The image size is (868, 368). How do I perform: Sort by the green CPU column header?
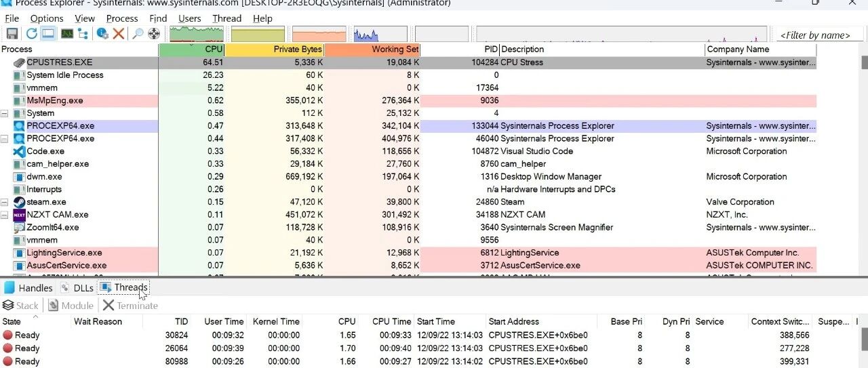point(192,49)
